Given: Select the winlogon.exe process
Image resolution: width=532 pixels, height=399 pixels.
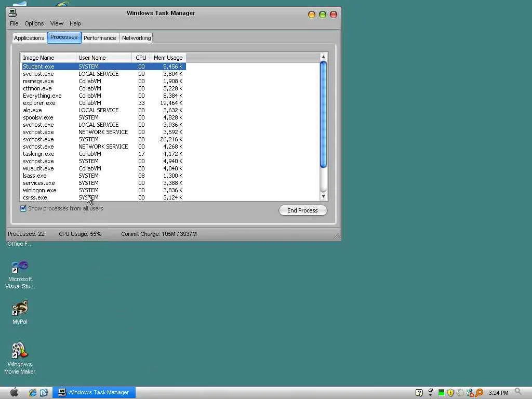Looking at the screenshot, I should (x=104, y=190).
